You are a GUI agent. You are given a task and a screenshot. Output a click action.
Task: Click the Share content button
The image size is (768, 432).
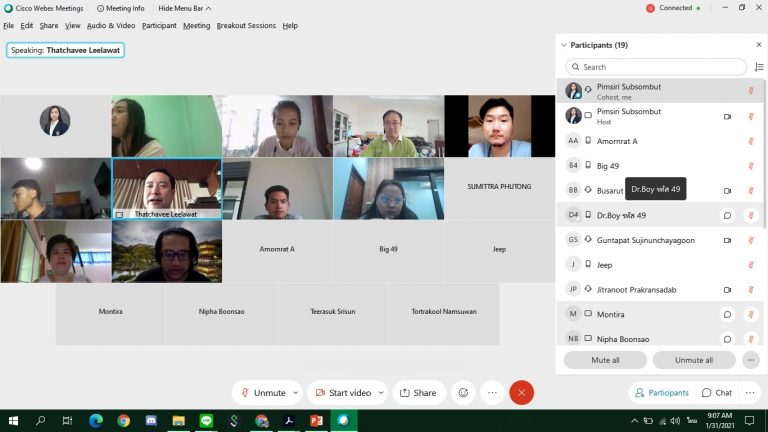pos(419,393)
